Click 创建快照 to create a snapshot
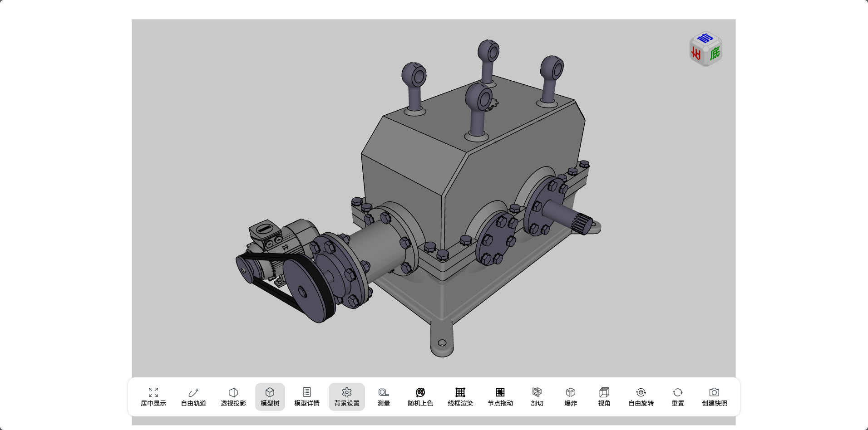 [x=714, y=396]
